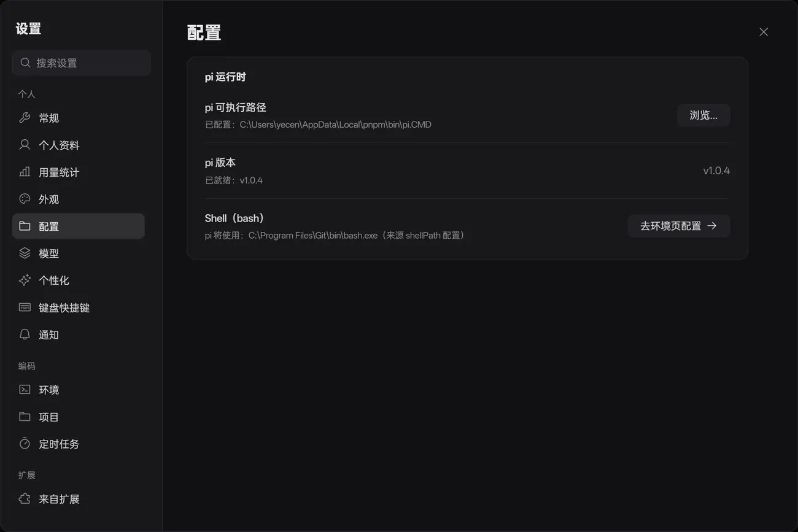Click the 去环境页配置 button
The height and width of the screenshot is (532, 798).
coord(678,226)
